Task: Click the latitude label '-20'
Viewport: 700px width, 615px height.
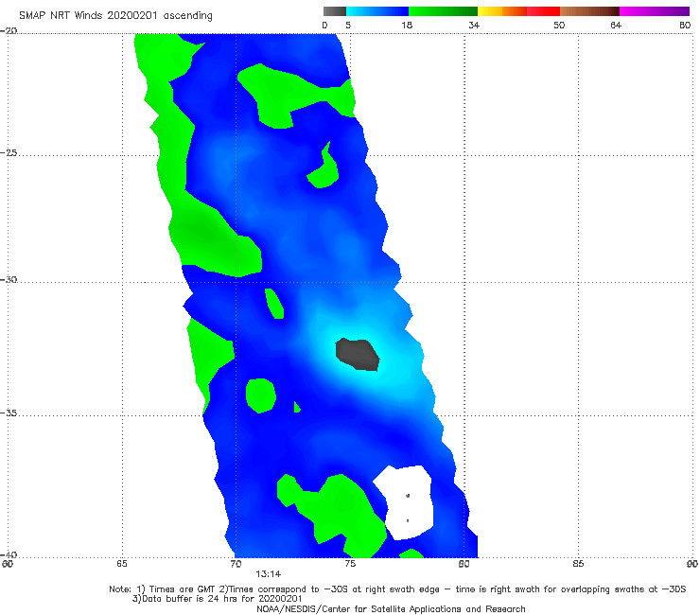Action: [x=9, y=30]
